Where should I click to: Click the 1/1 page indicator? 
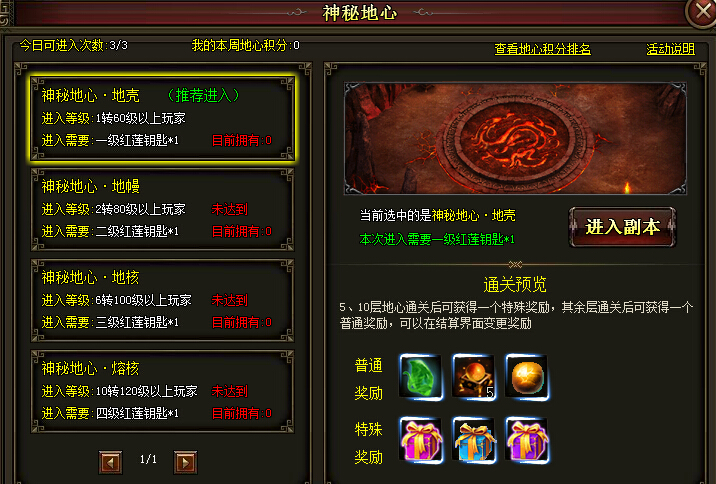[148, 459]
